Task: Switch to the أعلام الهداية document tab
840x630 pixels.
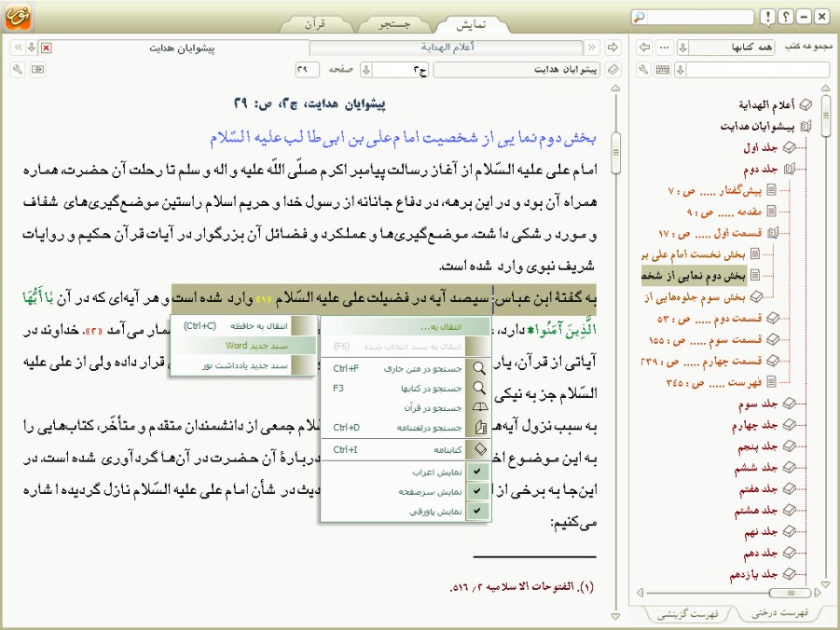Action: (x=448, y=48)
